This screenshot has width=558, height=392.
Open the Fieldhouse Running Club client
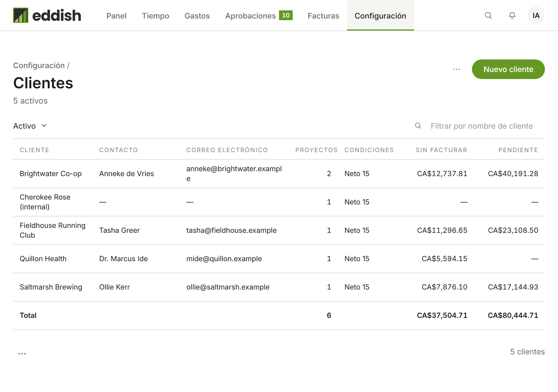tap(52, 230)
